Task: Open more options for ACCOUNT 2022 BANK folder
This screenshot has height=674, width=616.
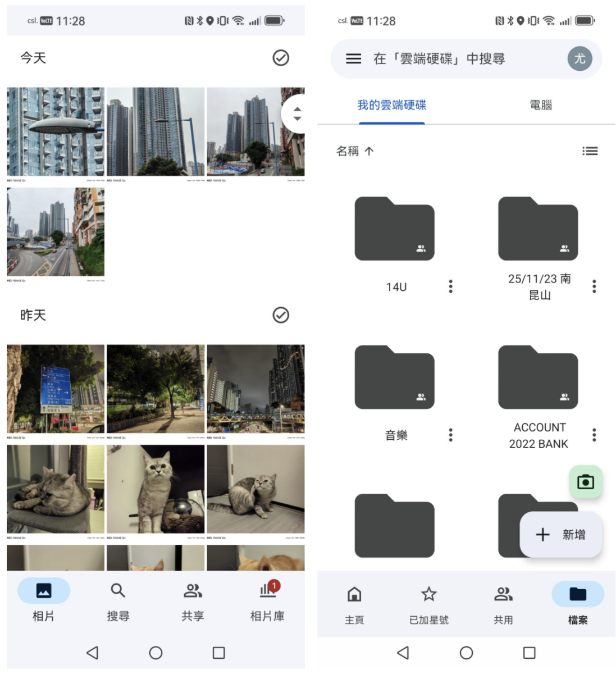Action: (x=594, y=435)
